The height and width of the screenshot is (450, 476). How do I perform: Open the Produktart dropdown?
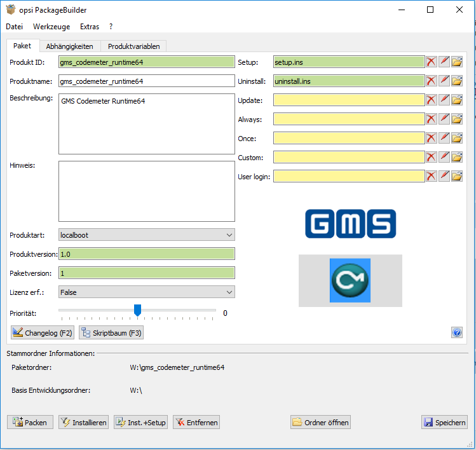147,235
